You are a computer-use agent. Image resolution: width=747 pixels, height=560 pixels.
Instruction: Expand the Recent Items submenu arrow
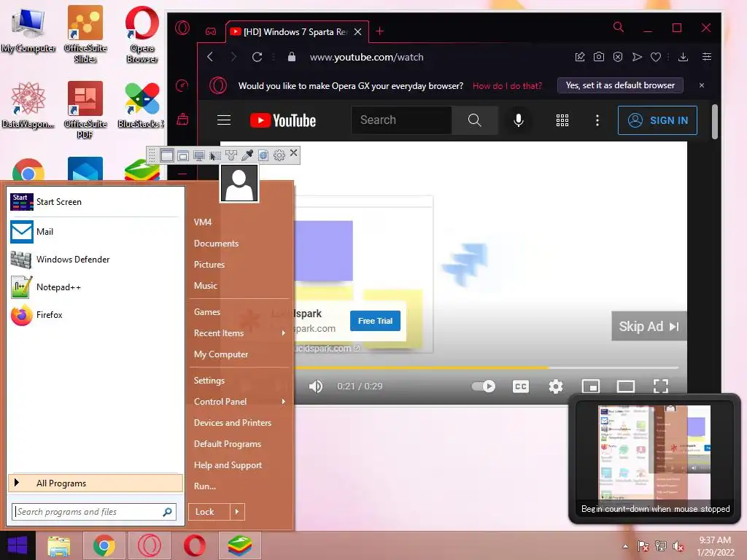(284, 332)
